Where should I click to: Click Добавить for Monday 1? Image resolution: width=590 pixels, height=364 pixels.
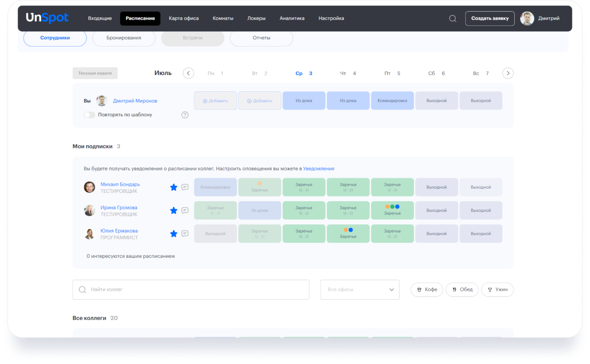[216, 101]
